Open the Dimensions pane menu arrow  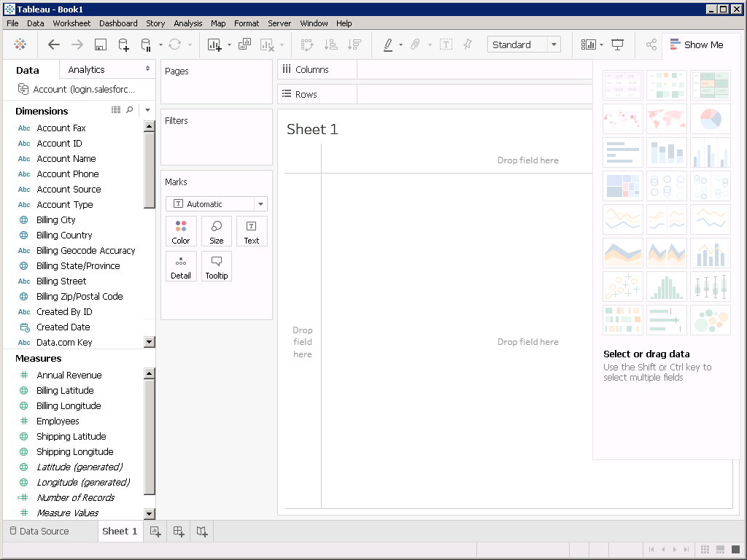pyautogui.click(x=147, y=110)
